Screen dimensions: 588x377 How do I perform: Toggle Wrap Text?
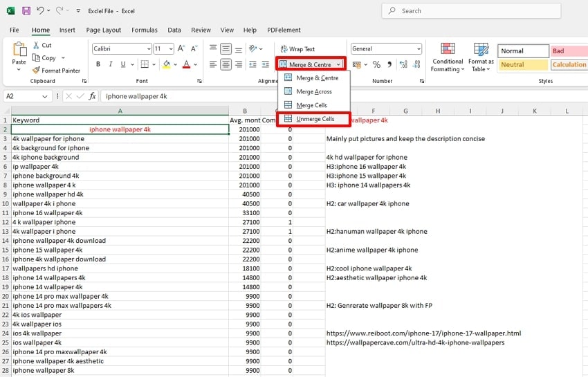tap(297, 48)
